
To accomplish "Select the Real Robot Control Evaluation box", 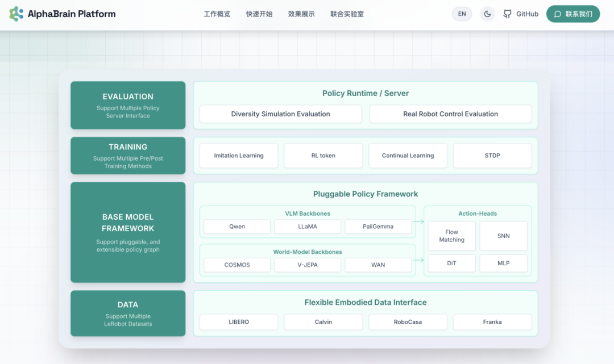I will click(x=450, y=114).
